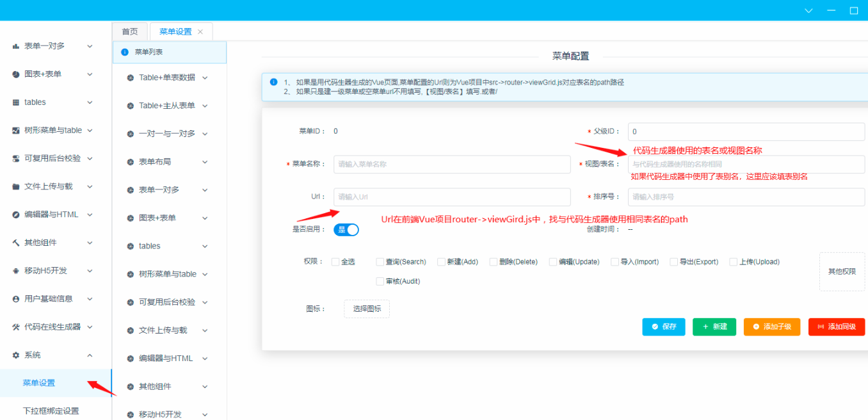Expand 图表+表单 chevron in left sidebar
Viewport: 868px width, 420px height.
point(90,74)
